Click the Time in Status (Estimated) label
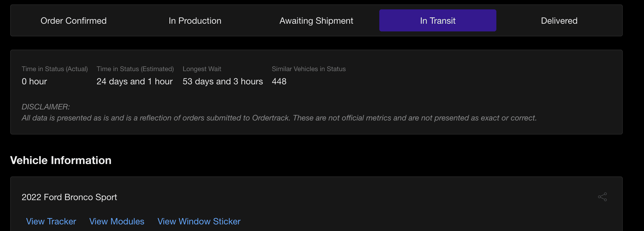The width and height of the screenshot is (644, 231). (x=135, y=69)
